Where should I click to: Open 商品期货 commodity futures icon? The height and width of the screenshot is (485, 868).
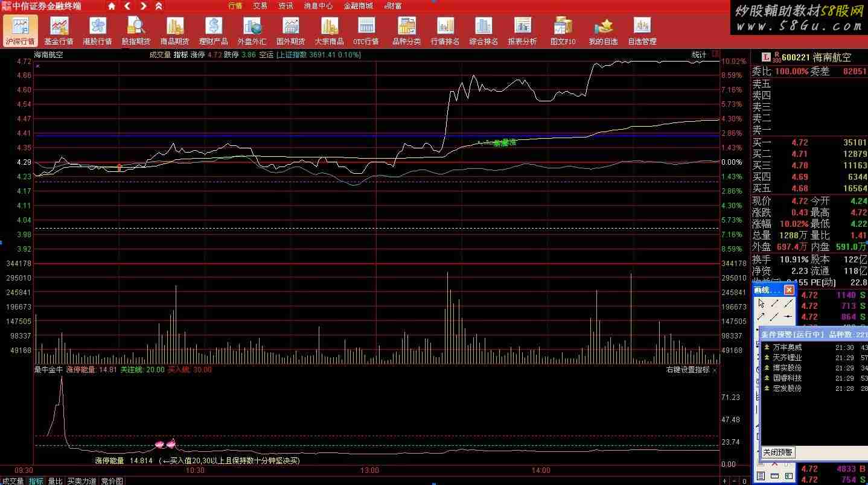[174, 30]
